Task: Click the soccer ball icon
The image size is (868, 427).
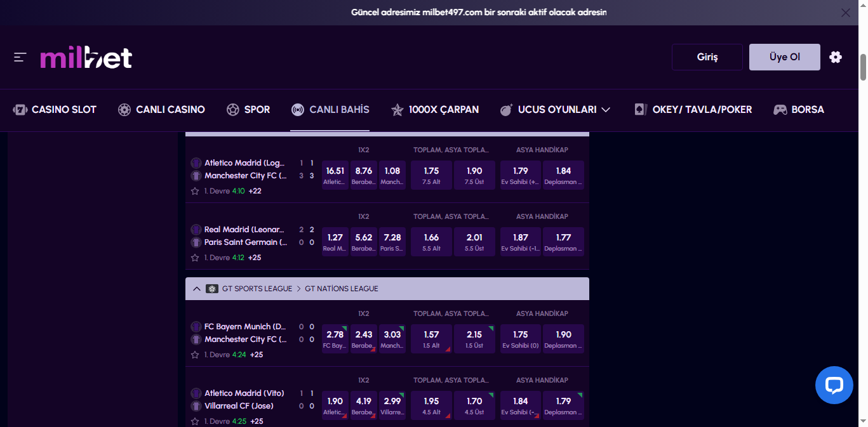Action: point(233,110)
